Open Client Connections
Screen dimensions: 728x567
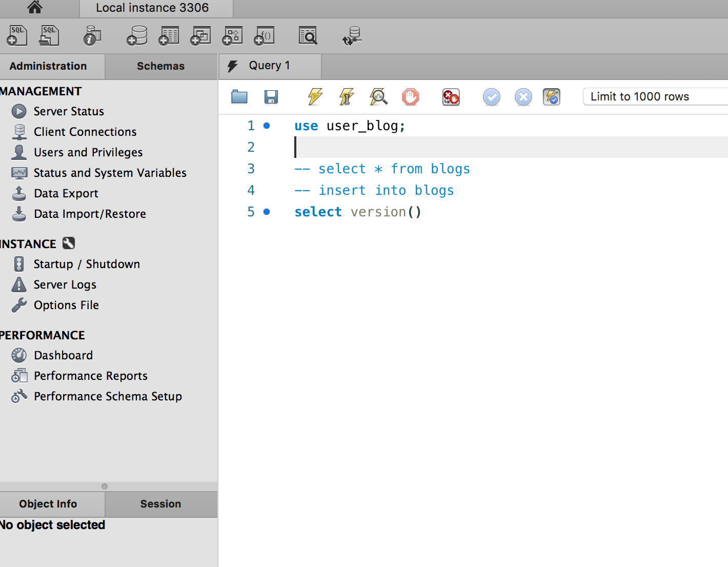[x=85, y=132]
